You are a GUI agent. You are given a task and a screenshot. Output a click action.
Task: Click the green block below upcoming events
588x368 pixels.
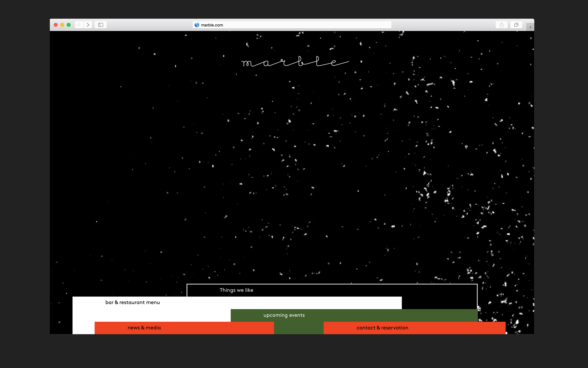pyautogui.click(x=298, y=328)
